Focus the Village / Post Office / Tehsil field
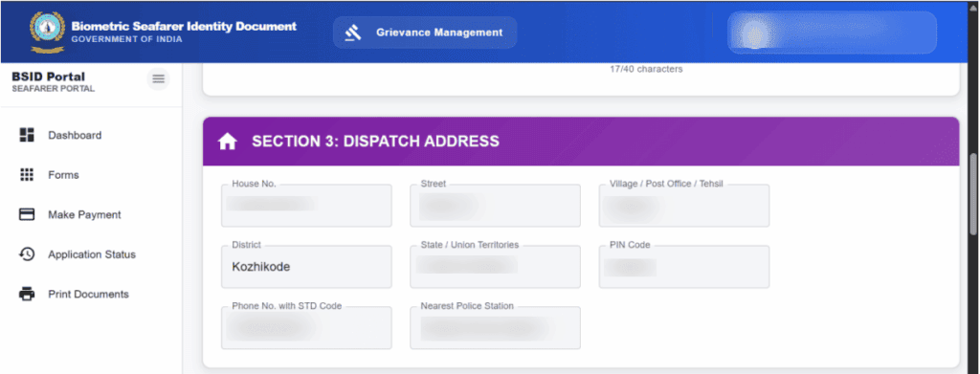The width and height of the screenshot is (980, 374). coord(683,206)
